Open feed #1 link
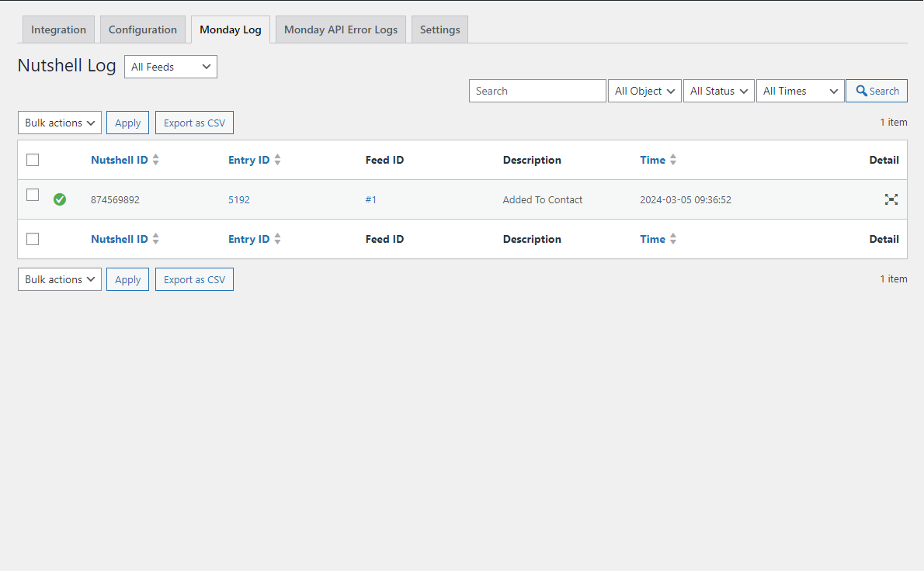The image size is (924, 571). (x=370, y=199)
